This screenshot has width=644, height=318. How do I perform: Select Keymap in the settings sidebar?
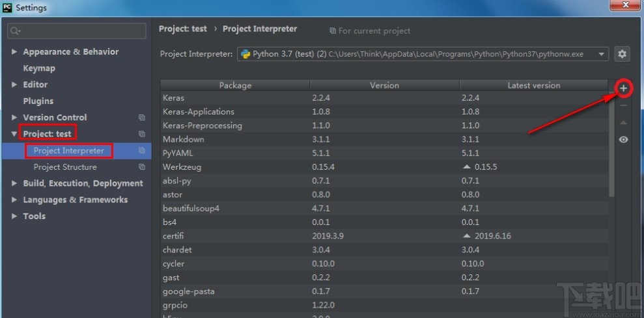[x=39, y=68]
